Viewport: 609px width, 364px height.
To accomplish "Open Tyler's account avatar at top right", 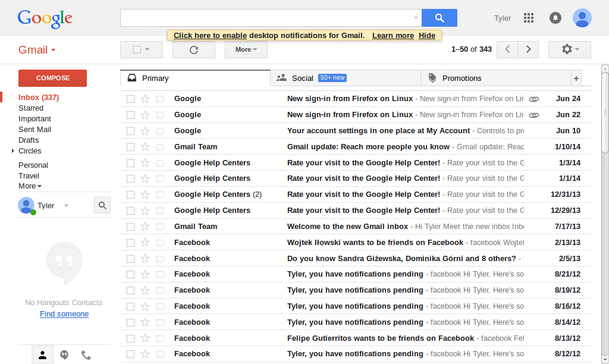I will tap(582, 18).
